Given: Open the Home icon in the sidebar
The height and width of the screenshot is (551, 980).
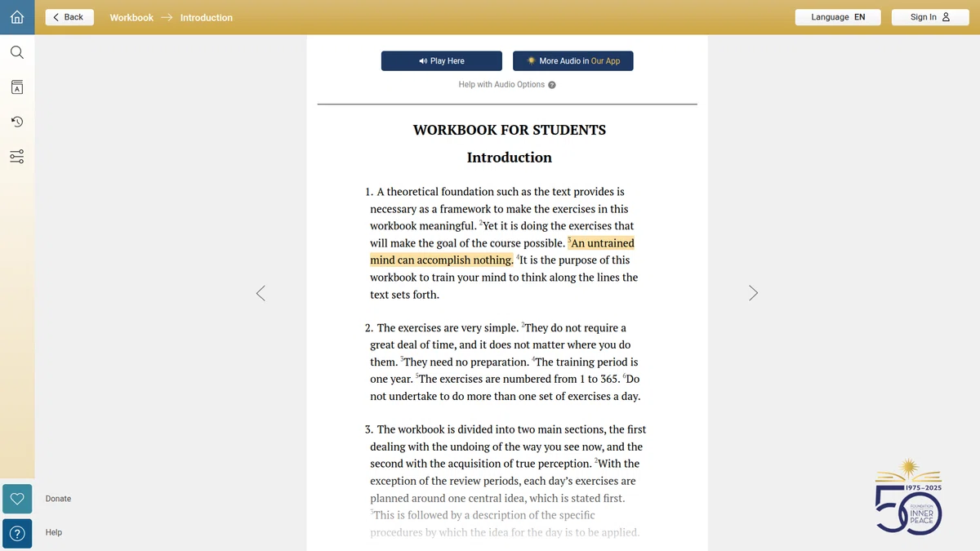Looking at the screenshot, I should click(17, 17).
